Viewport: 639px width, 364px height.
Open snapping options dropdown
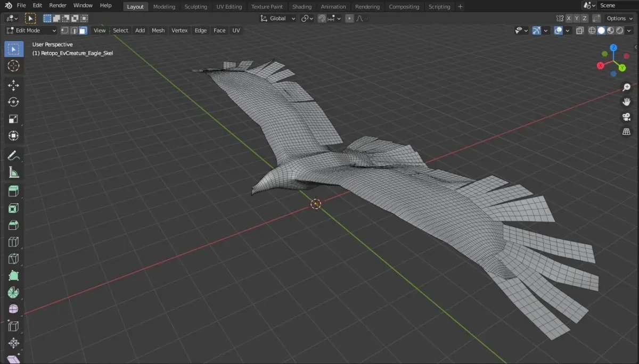tap(334, 18)
